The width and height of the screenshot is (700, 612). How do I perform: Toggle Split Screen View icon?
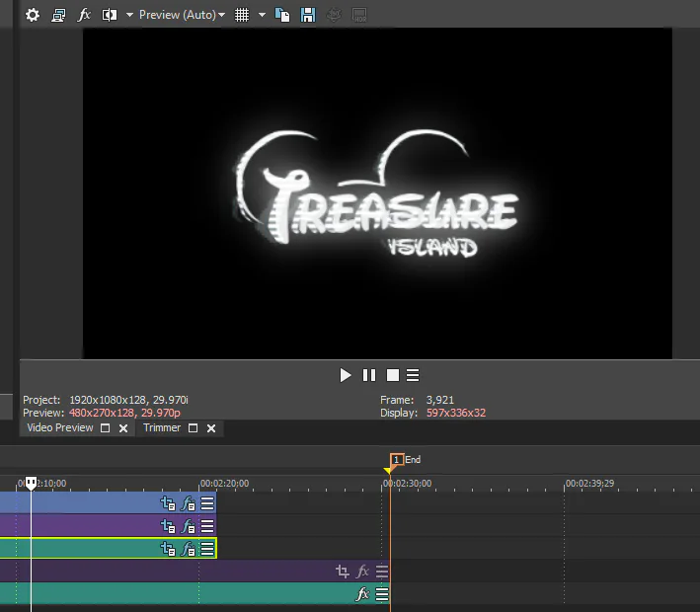(x=110, y=15)
